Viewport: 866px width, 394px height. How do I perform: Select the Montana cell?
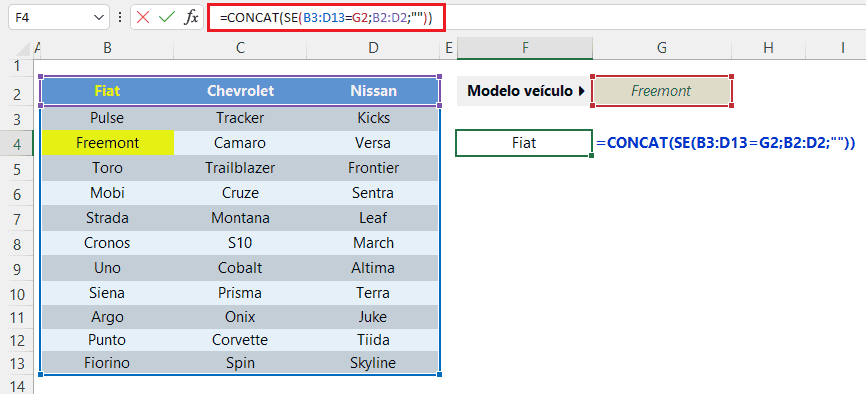click(x=240, y=218)
